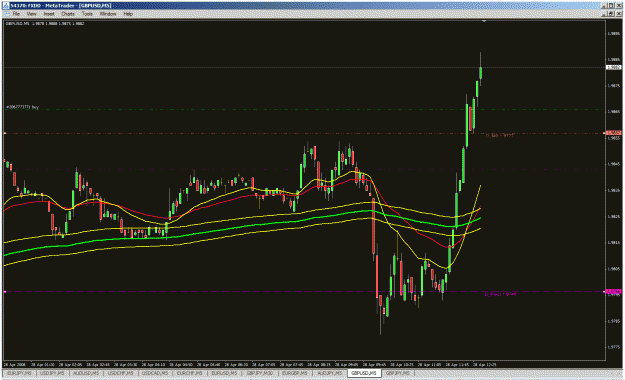Viewport: 625px width, 380px height.
Task: Open the Insert menu
Action: (49, 14)
